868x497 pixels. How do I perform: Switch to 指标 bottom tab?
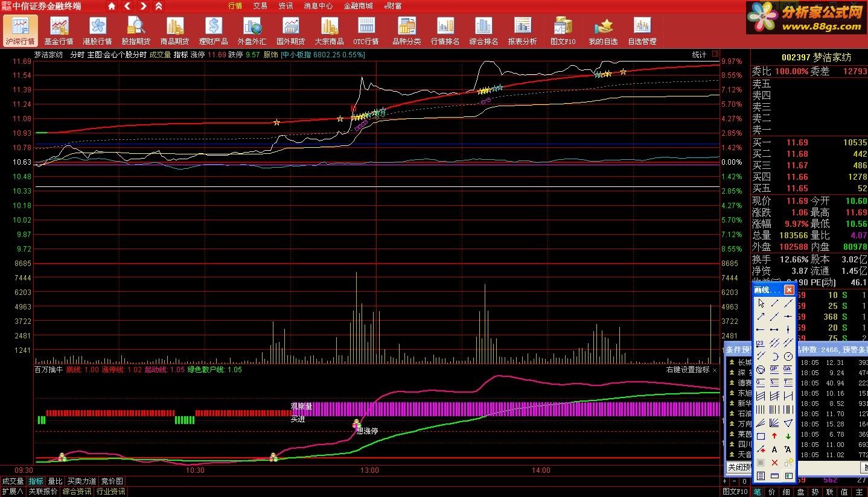(x=36, y=481)
